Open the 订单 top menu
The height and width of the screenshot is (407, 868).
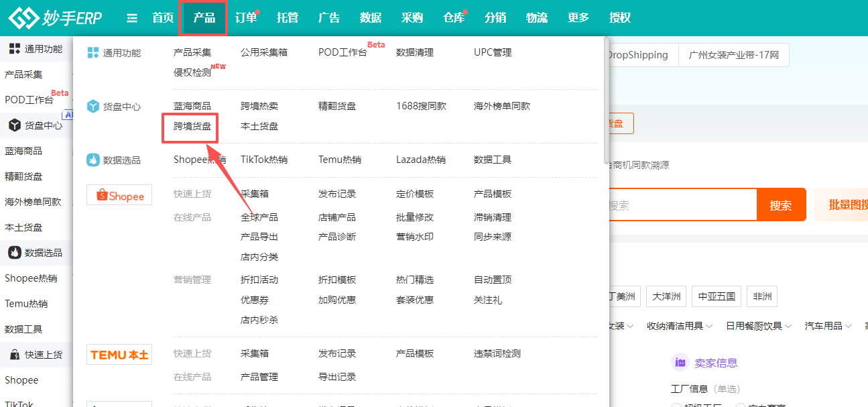pyautogui.click(x=246, y=18)
